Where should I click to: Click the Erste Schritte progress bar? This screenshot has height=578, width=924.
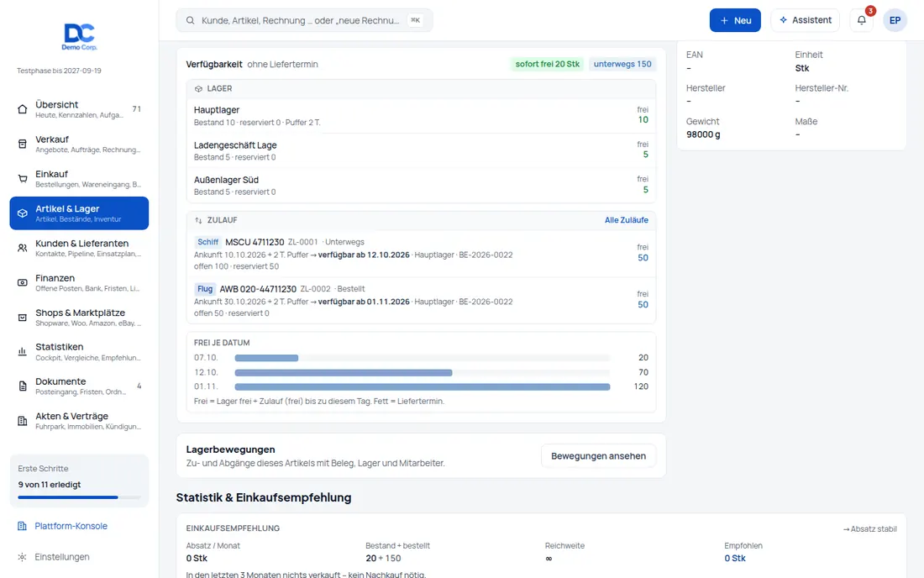point(79,497)
